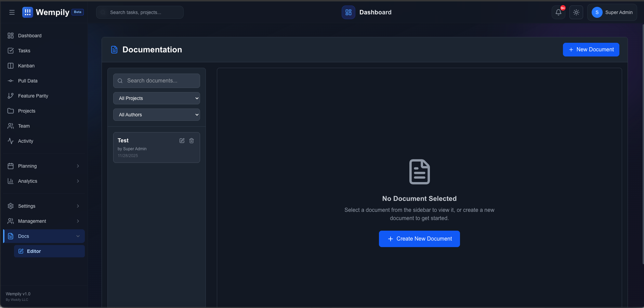Click the delete trash icon on Test document
The width and height of the screenshot is (644, 308).
191,141
